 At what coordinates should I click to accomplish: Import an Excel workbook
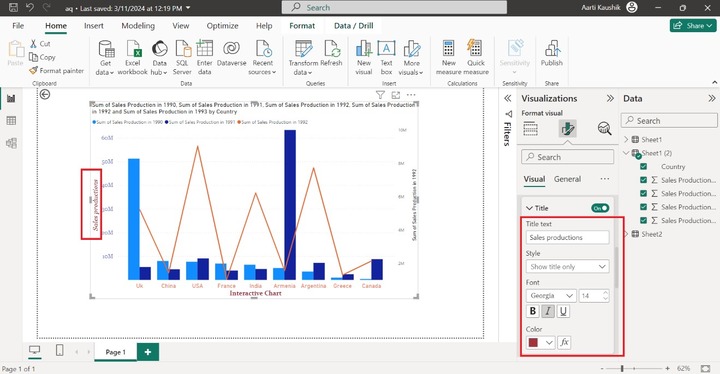[x=133, y=57]
